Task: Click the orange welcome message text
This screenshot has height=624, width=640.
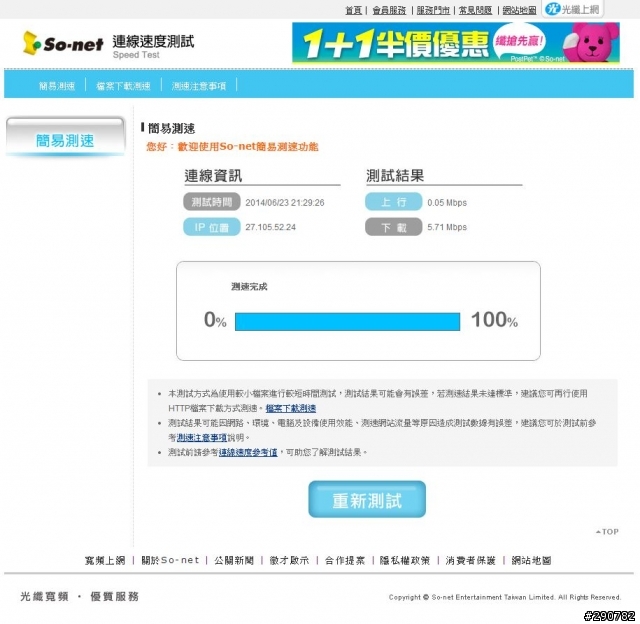Action: pyautogui.click(x=232, y=147)
